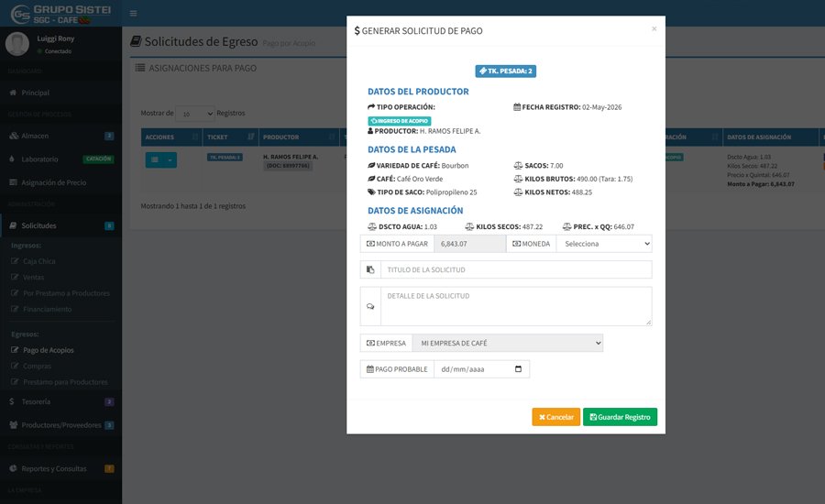Click the Caja Chica edit icon
Viewport: 825px width, 504px height.
(x=15, y=261)
